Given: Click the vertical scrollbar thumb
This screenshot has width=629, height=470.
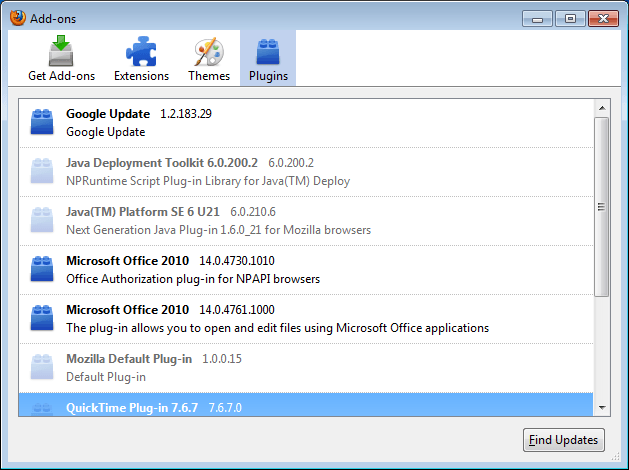Looking at the screenshot, I should [x=601, y=207].
